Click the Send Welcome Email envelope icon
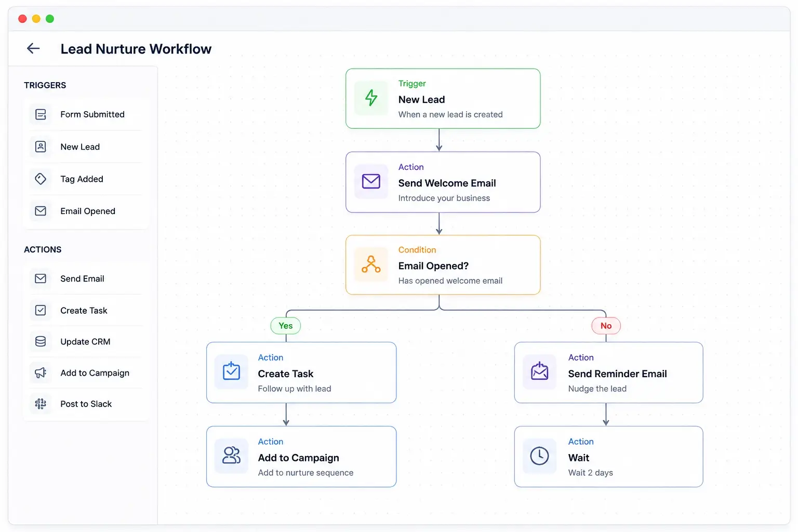The image size is (798, 532). [371, 181]
